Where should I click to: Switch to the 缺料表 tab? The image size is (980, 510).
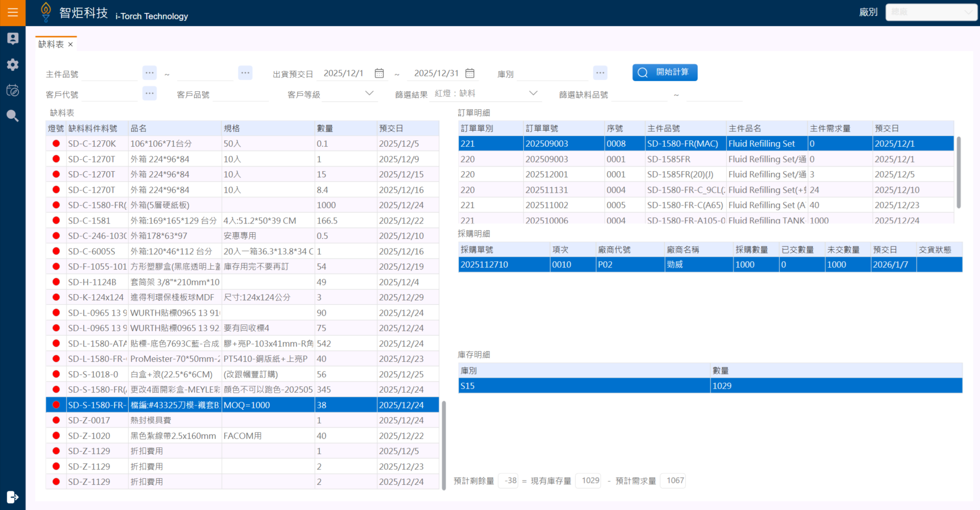tap(51, 45)
